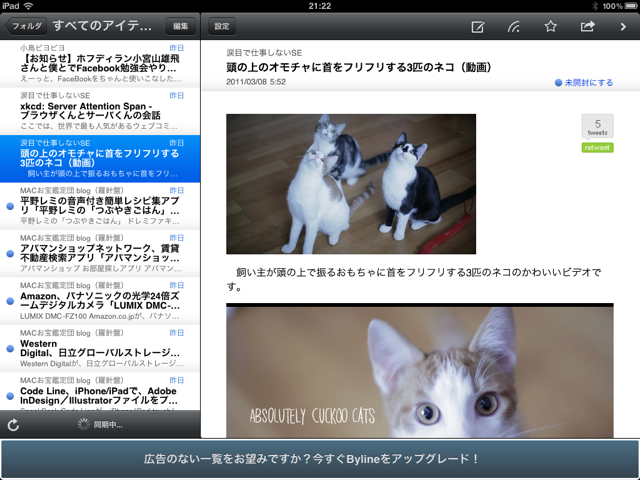Screen dimensions: 640x480
Task: Select xkcd: Server Attention Span list item
Action: point(100,110)
